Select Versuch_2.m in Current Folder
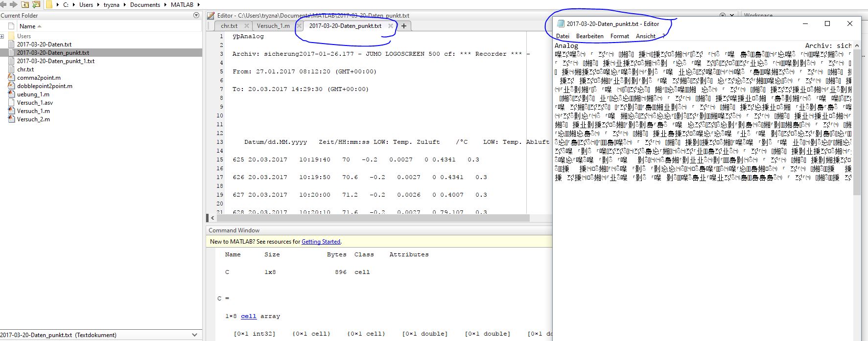The width and height of the screenshot is (868, 341). click(33, 119)
